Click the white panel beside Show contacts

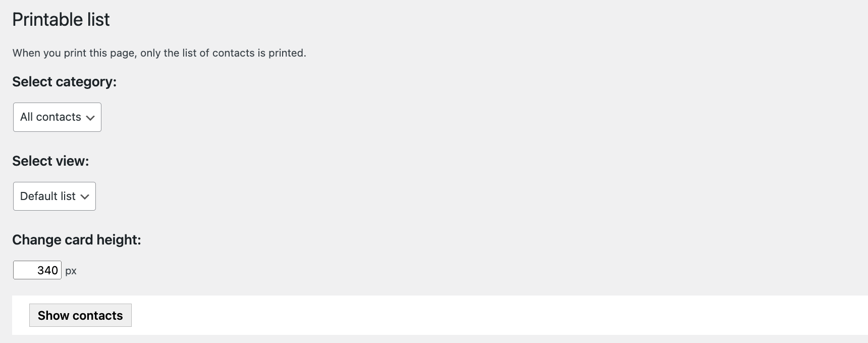tap(454, 315)
